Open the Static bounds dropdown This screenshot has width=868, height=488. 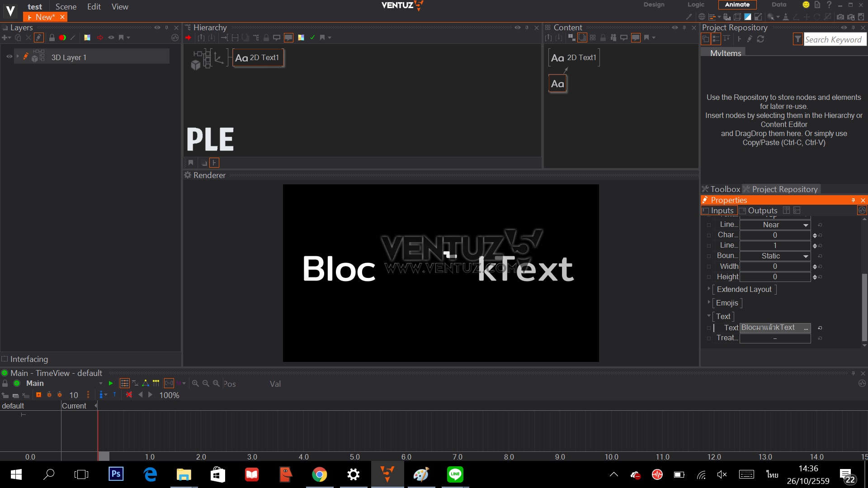click(x=806, y=256)
